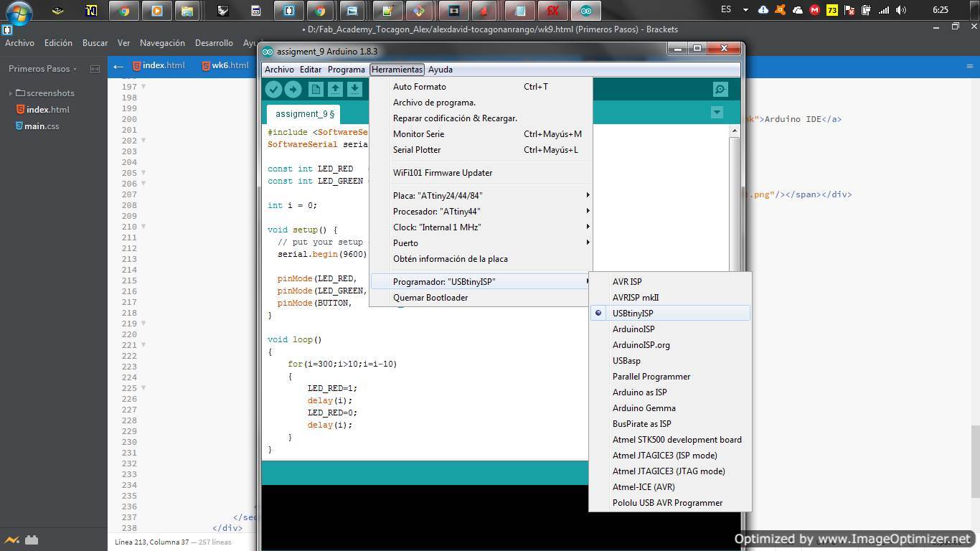The height and width of the screenshot is (551, 980).
Task: Select the assigment_9 sketch tab
Action: (x=305, y=114)
